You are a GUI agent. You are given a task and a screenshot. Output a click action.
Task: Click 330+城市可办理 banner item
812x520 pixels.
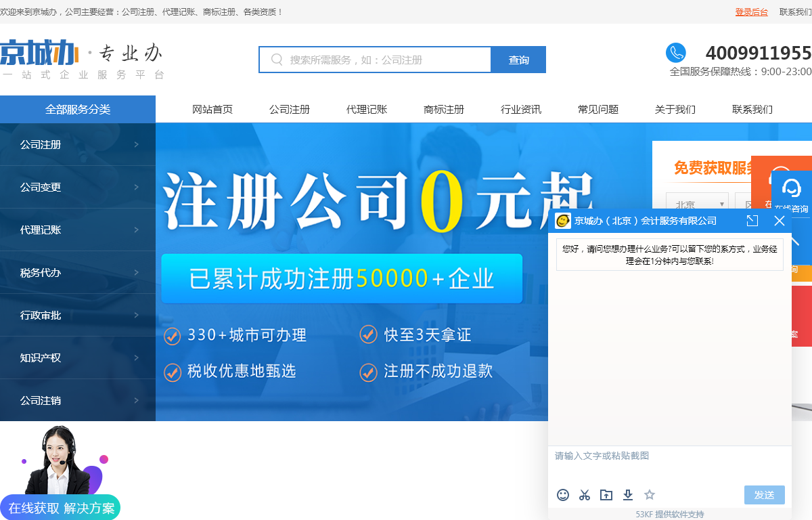(x=235, y=335)
